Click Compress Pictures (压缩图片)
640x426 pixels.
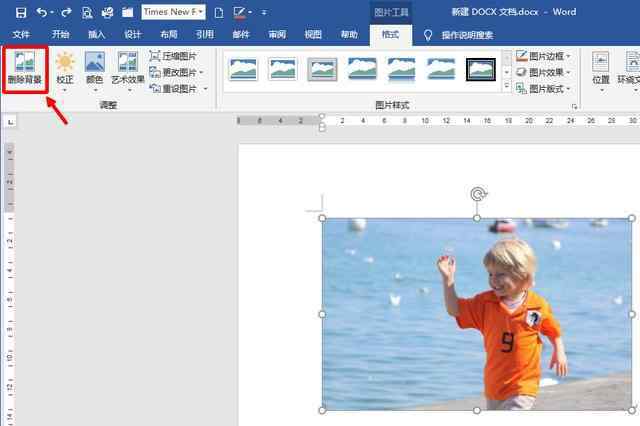[173, 56]
